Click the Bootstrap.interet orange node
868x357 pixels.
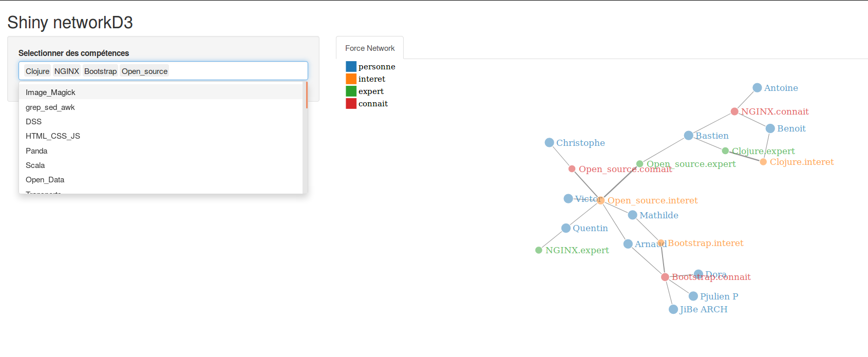(x=661, y=243)
